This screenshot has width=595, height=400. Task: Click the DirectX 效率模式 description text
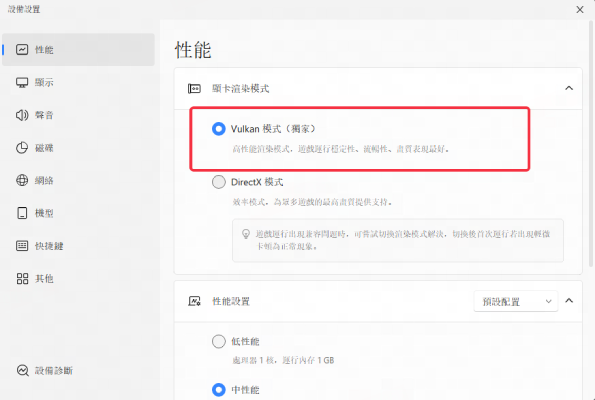click(x=312, y=202)
